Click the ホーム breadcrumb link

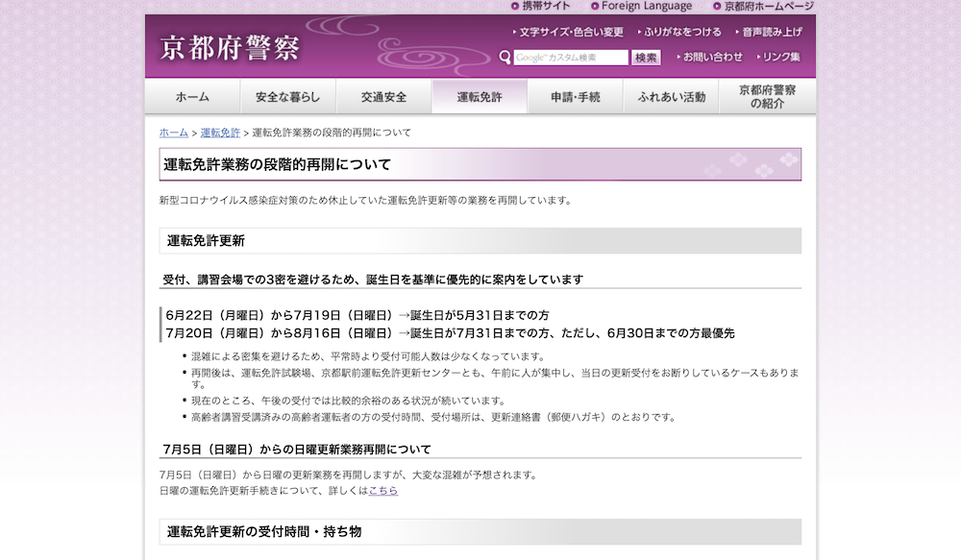173,133
